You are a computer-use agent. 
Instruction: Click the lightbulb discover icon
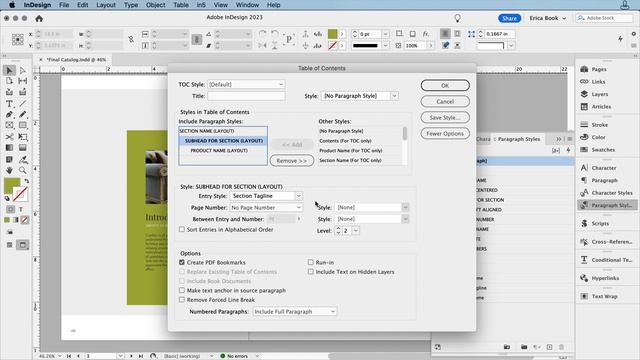[x=458, y=18]
